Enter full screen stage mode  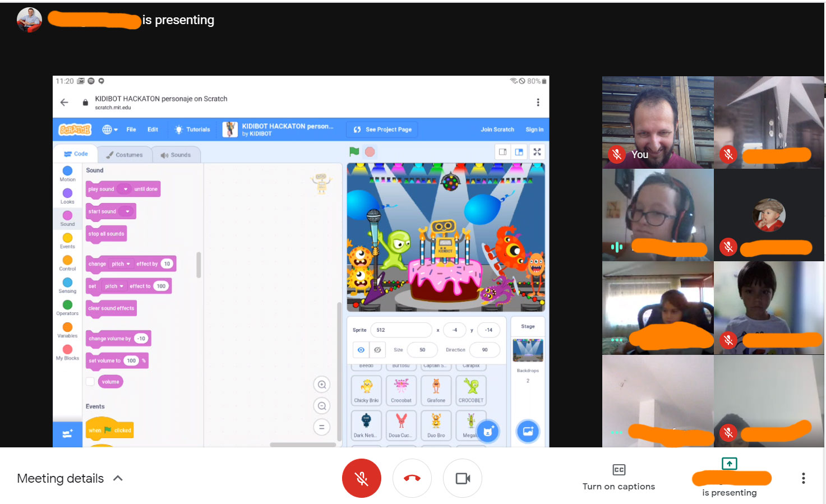pyautogui.click(x=537, y=152)
